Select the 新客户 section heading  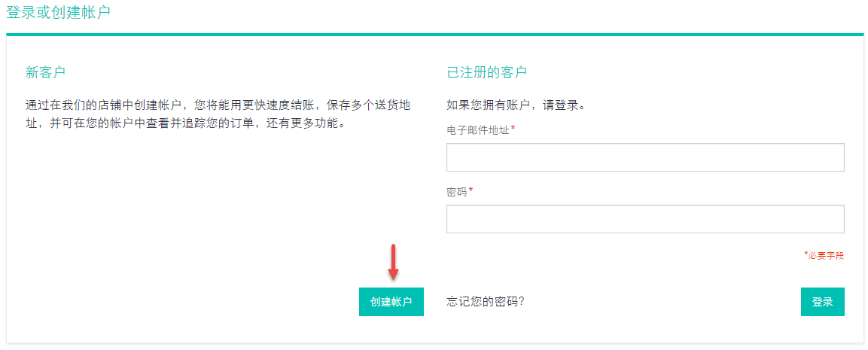click(x=46, y=72)
